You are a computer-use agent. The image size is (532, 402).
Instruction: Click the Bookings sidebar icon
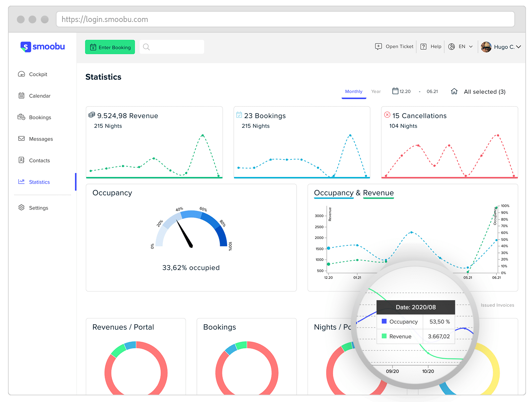point(21,117)
